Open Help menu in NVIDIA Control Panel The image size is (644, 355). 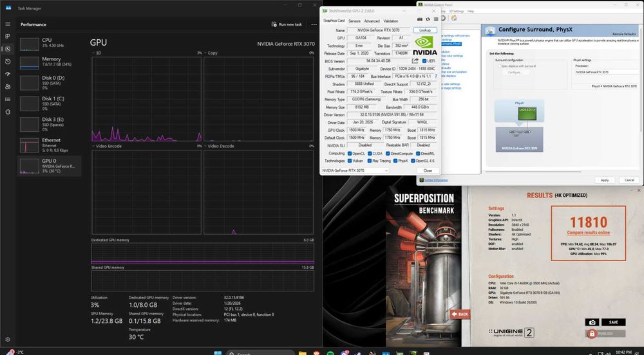471,11
